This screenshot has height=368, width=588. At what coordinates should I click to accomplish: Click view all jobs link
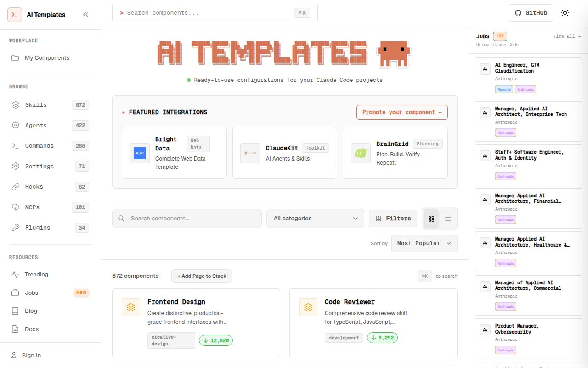(567, 36)
